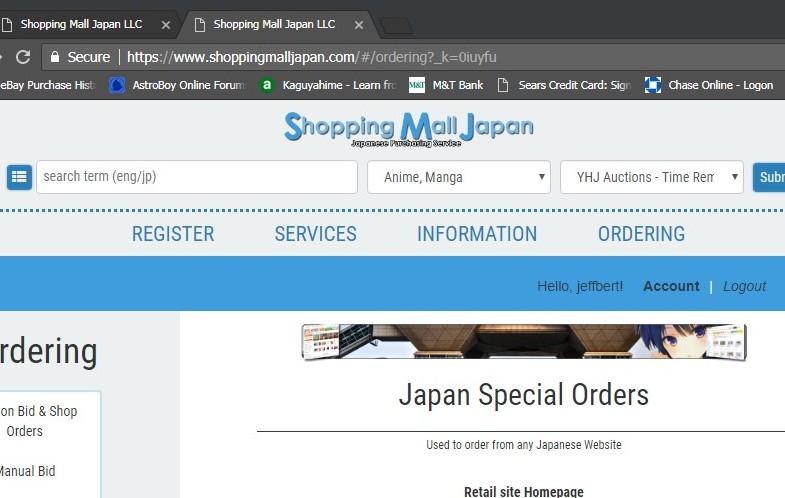Viewport: 785px width, 498px height.
Task: Click green Kaguyahime bookmark favicon
Action: click(x=267, y=85)
